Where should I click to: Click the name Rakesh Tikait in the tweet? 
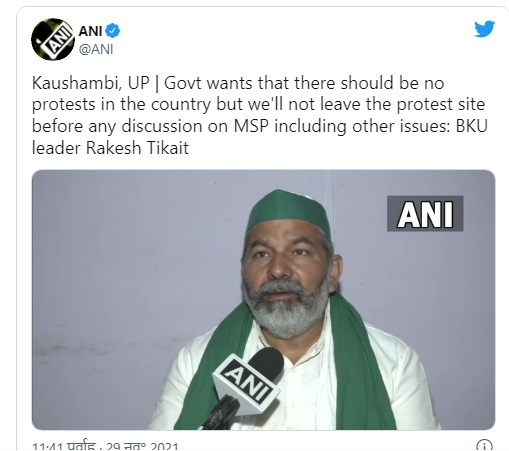tap(137, 148)
